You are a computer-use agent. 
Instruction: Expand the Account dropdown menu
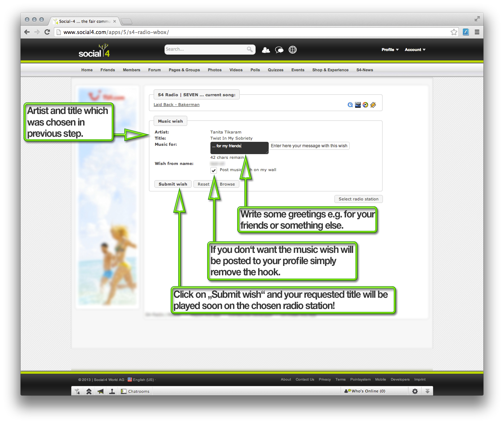[415, 50]
